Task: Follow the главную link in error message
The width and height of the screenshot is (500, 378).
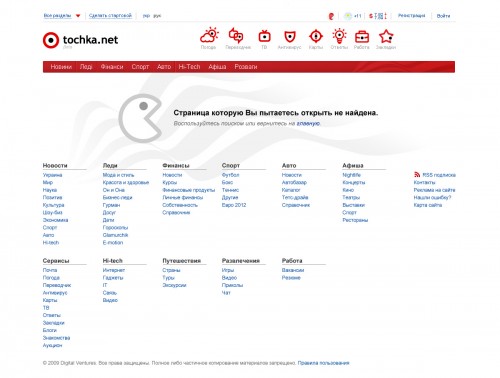Action: (x=308, y=123)
